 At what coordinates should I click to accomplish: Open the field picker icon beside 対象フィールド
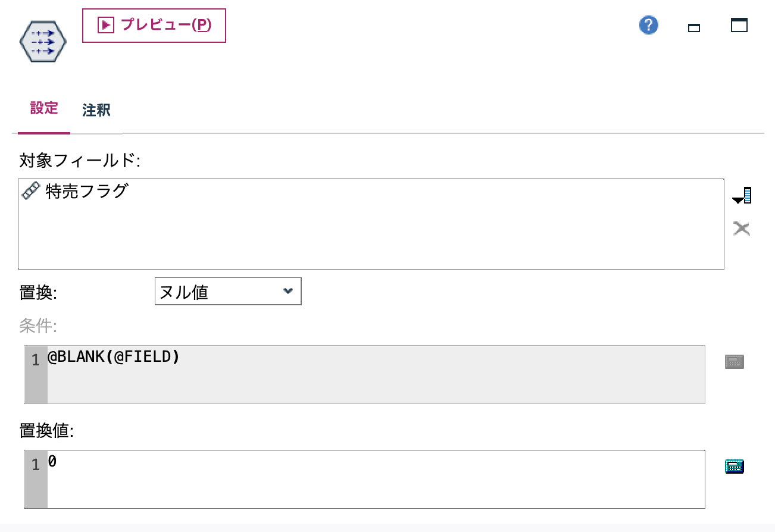tap(742, 195)
